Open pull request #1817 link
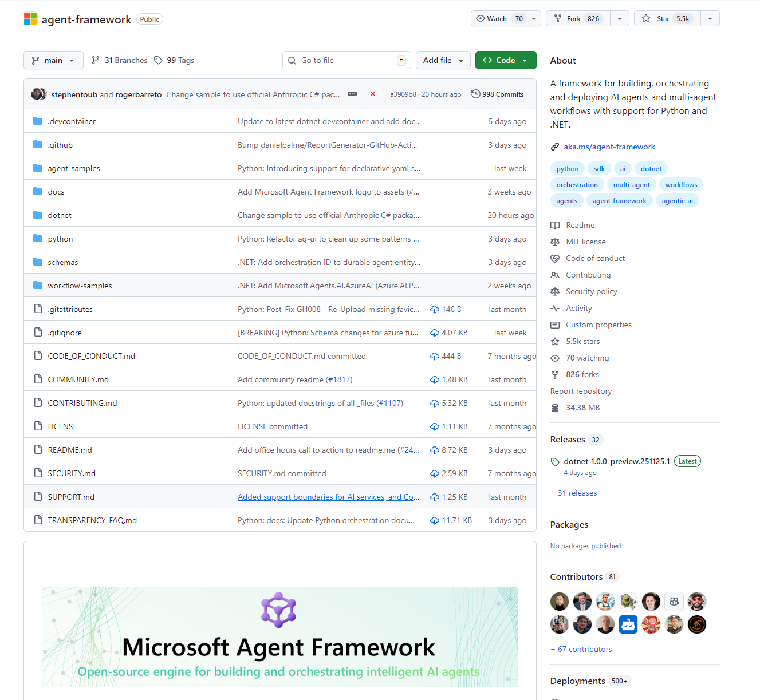Viewport: 760px width, 700px height. pos(339,379)
